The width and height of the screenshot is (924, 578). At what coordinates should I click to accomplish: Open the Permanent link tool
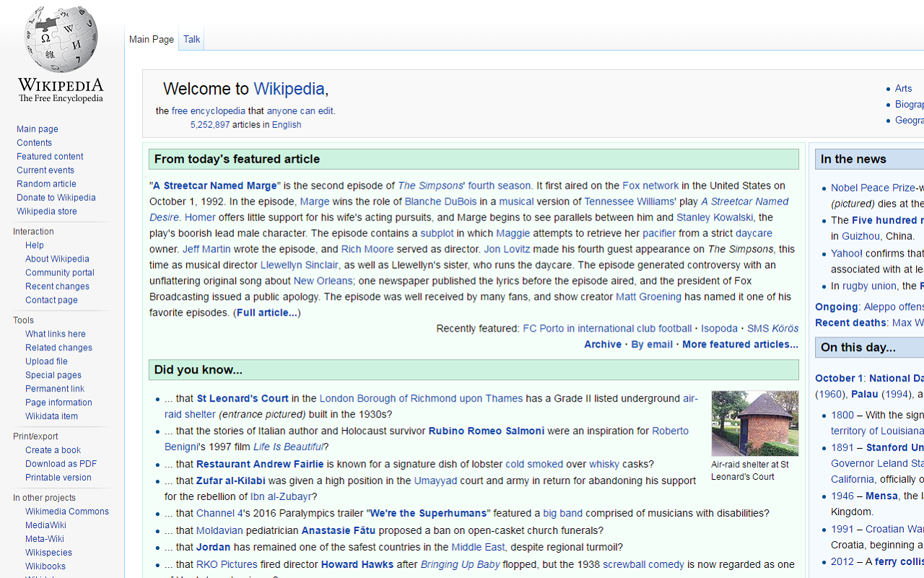[x=55, y=389]
